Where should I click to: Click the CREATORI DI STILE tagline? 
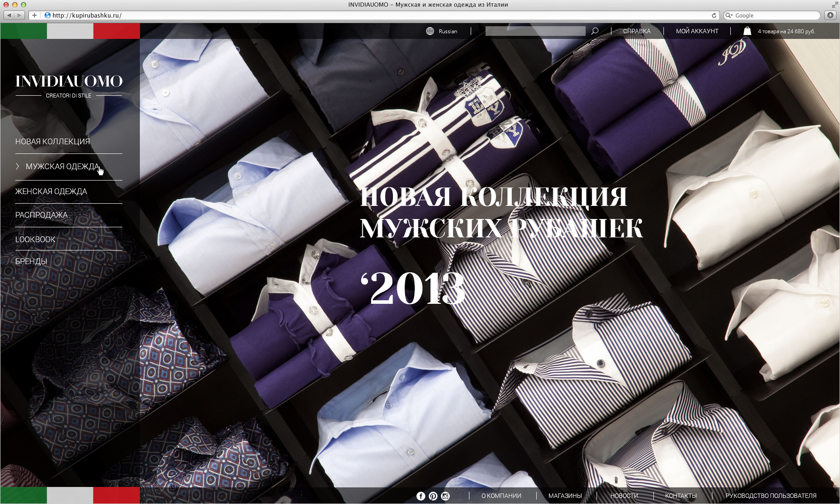pos(69,96)
